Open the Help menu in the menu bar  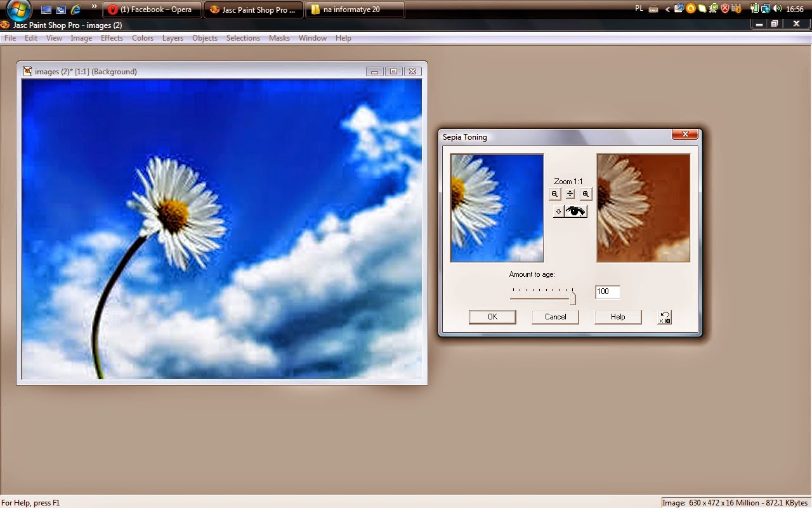[343, 38]
